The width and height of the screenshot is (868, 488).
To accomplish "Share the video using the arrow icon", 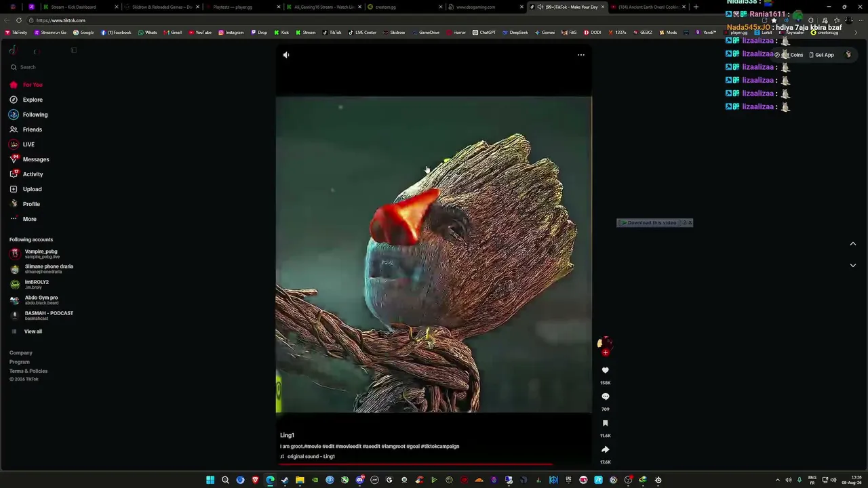I will click(606, 449).
